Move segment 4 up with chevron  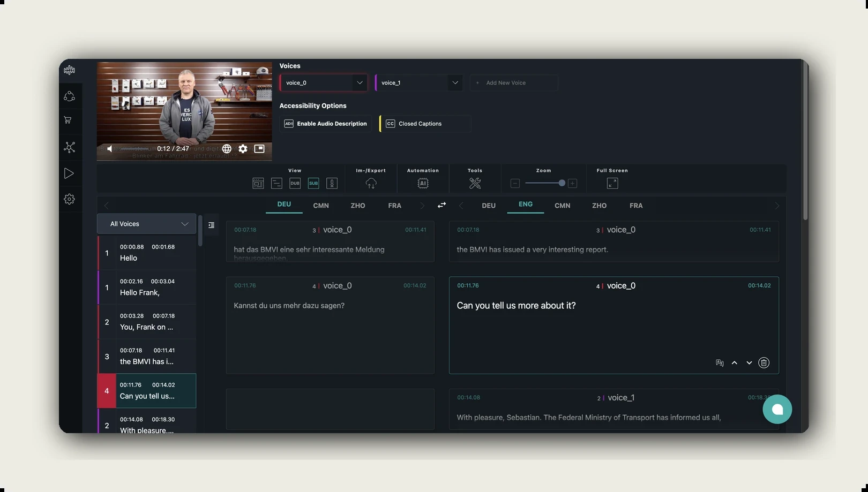(735, 363)
